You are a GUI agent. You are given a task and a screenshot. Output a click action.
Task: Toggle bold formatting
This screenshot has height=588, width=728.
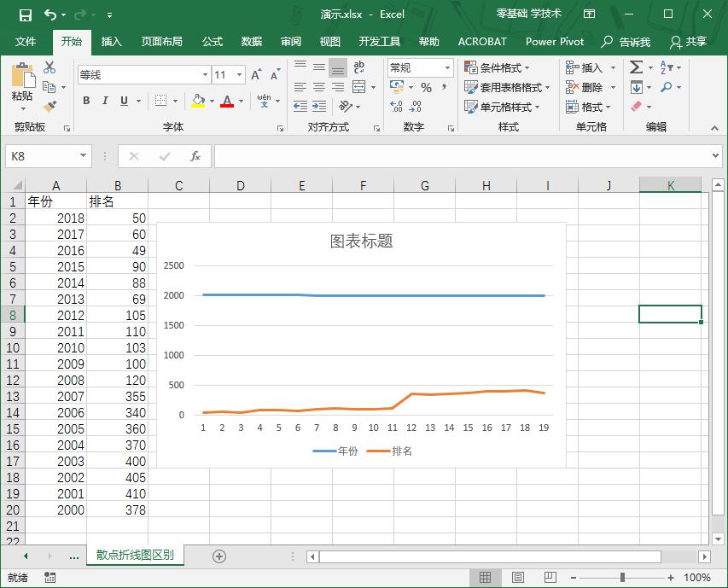(x=86, y=100)
